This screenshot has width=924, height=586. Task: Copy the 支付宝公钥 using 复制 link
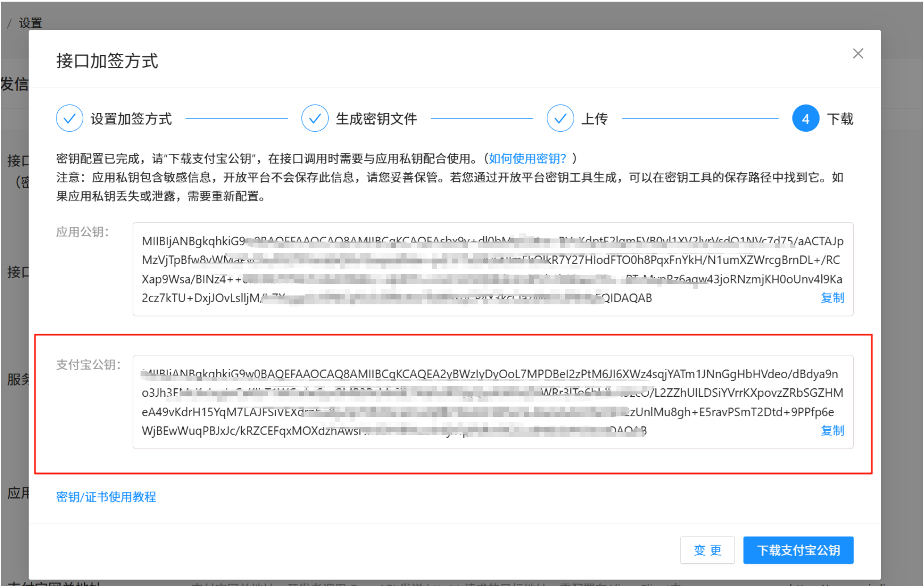(x=832, y=431)
